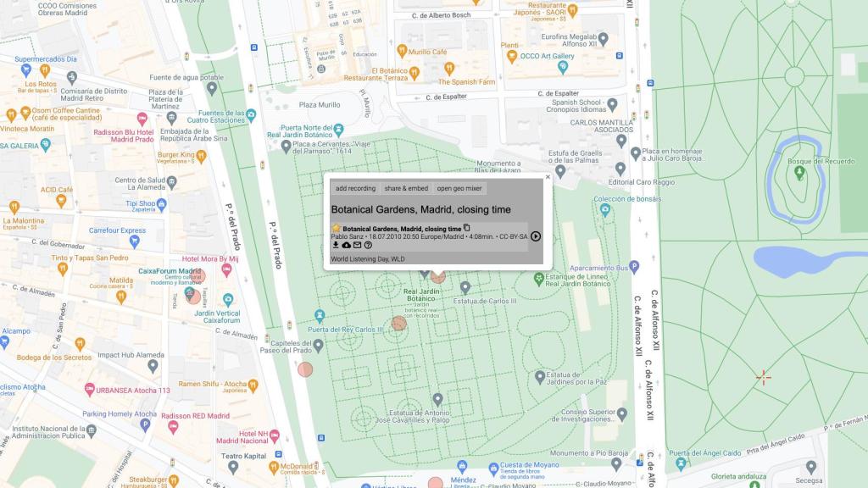Download the Botanical Gardens recording
868x488 pixels.
[336, 245]
